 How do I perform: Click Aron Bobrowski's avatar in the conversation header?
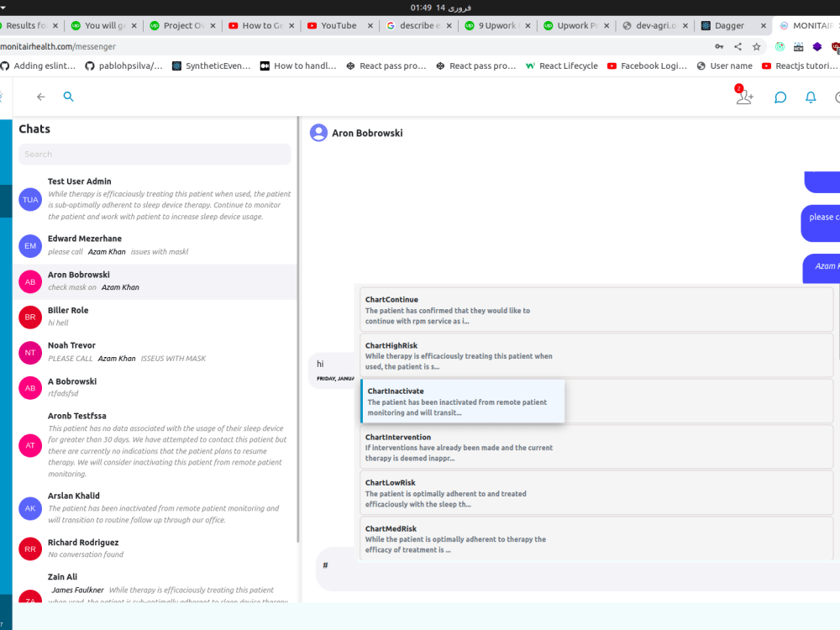coord(318,133)
